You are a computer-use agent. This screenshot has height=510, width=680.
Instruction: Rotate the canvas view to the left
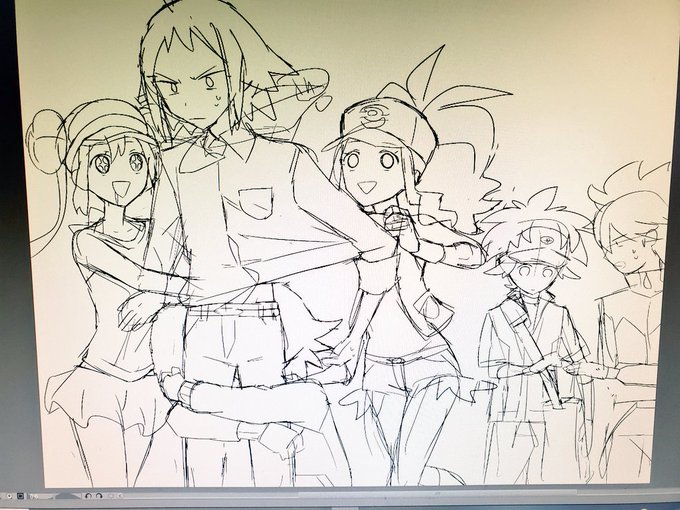pos(88,496)
